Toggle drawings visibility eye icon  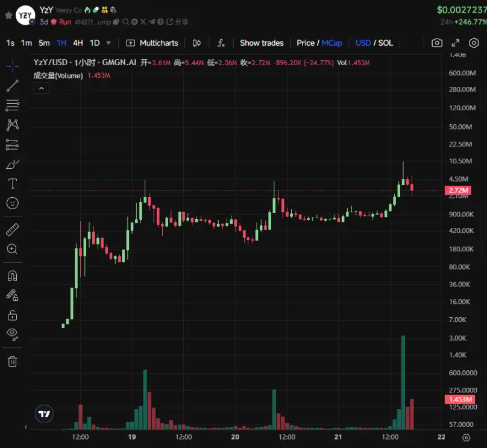[13, 334]
